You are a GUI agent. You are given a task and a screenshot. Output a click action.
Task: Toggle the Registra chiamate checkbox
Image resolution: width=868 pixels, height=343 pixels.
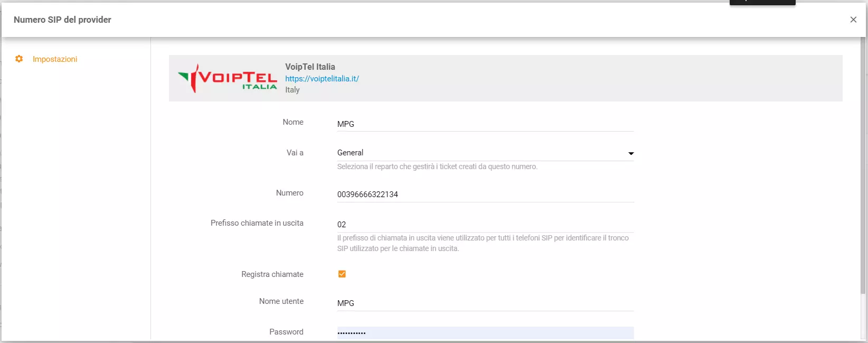(342, 274)
